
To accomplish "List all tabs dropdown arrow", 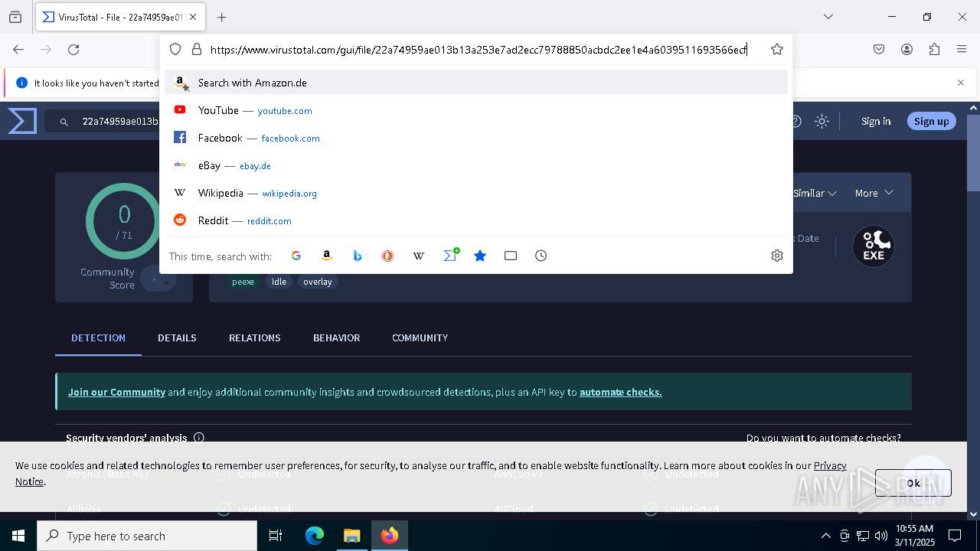I will click(x=828, y=17).
